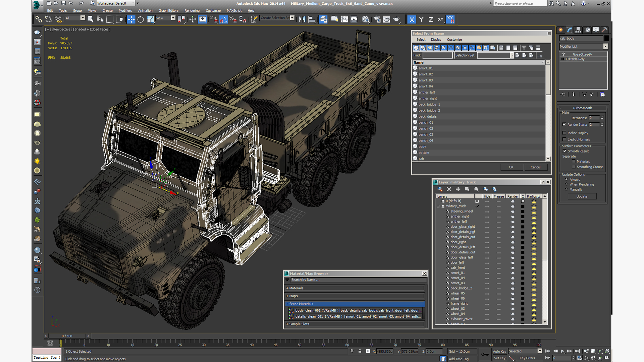
Task: Click the Unlink Selection tool
Action: (48, 19)
